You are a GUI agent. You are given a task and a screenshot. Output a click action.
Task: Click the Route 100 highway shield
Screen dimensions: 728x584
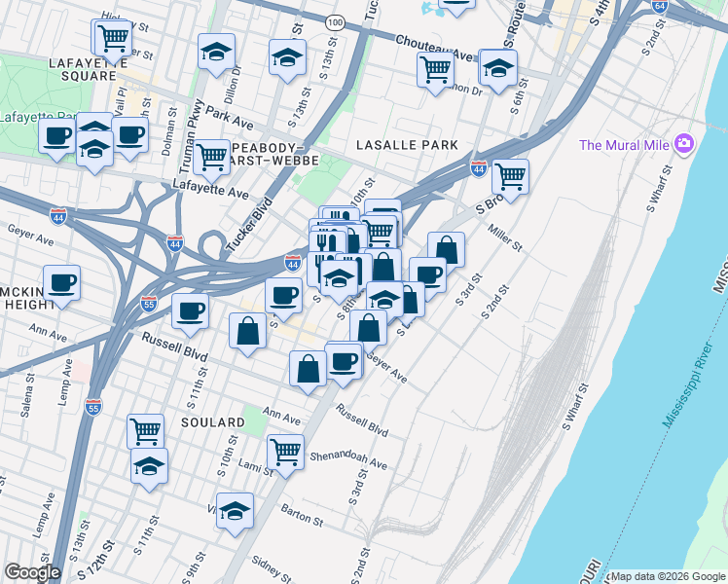point(335,22)
